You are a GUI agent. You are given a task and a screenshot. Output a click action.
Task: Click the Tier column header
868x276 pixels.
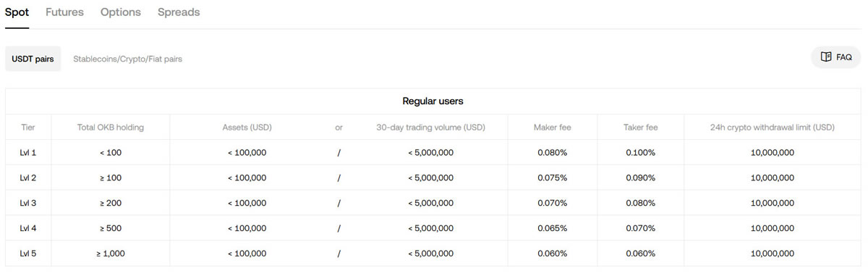(28, 127)
